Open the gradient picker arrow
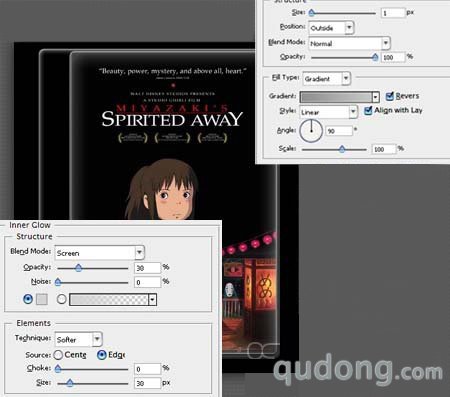The image size is (450, 397). tap(376, 97)
